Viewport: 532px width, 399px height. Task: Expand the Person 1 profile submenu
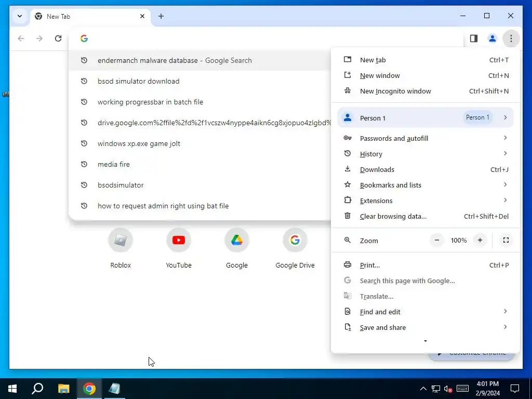click(425, 118)
